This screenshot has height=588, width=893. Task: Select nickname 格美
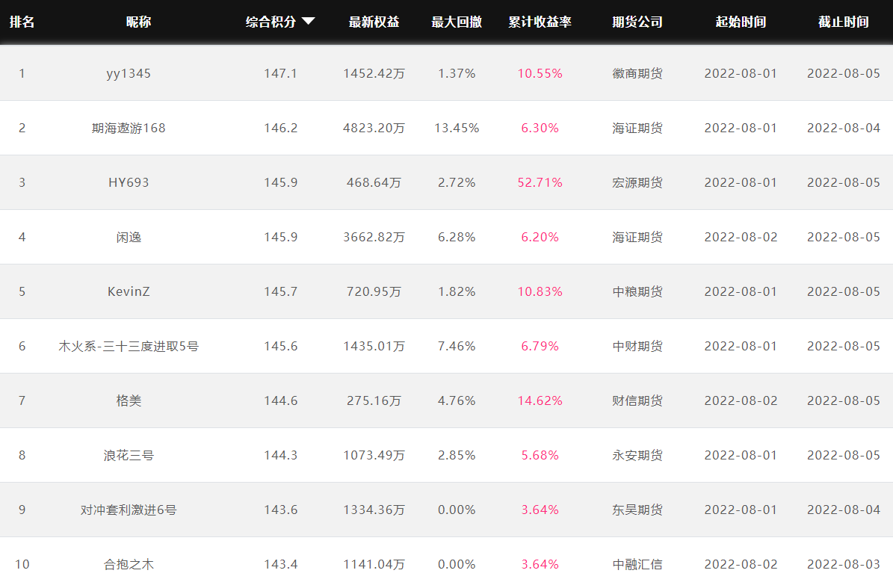[x=129, y=400]
